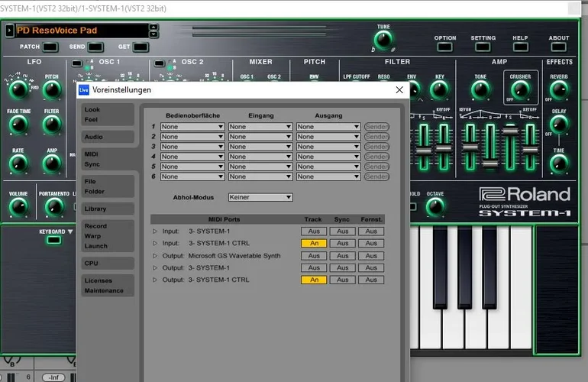The image size is (588, 382).
Task: Open the Abhol-Modus dropdown
Action: pyautogui.click(x=260, y=197)
